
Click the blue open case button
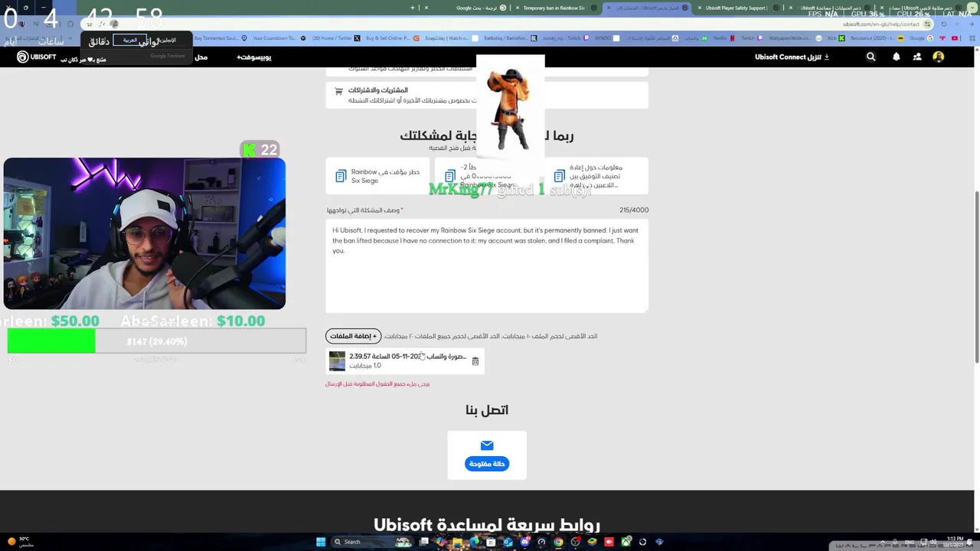coord(487,464)
